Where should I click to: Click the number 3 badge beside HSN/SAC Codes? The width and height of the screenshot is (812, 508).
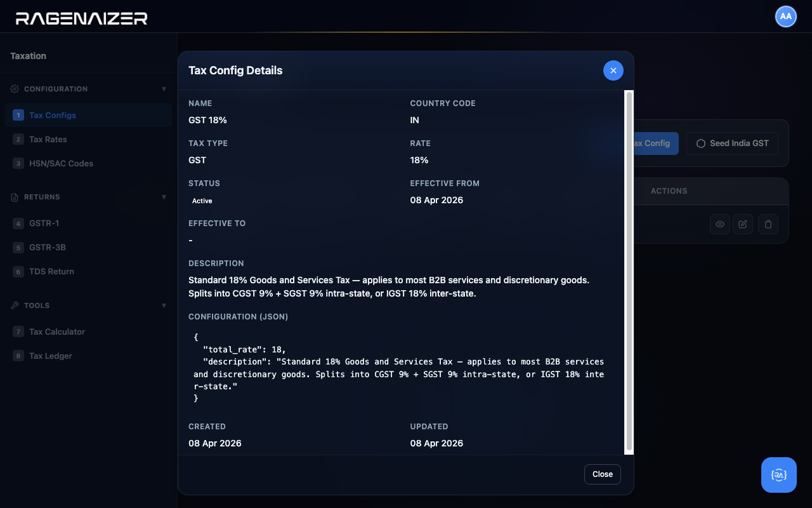(18, 163)
